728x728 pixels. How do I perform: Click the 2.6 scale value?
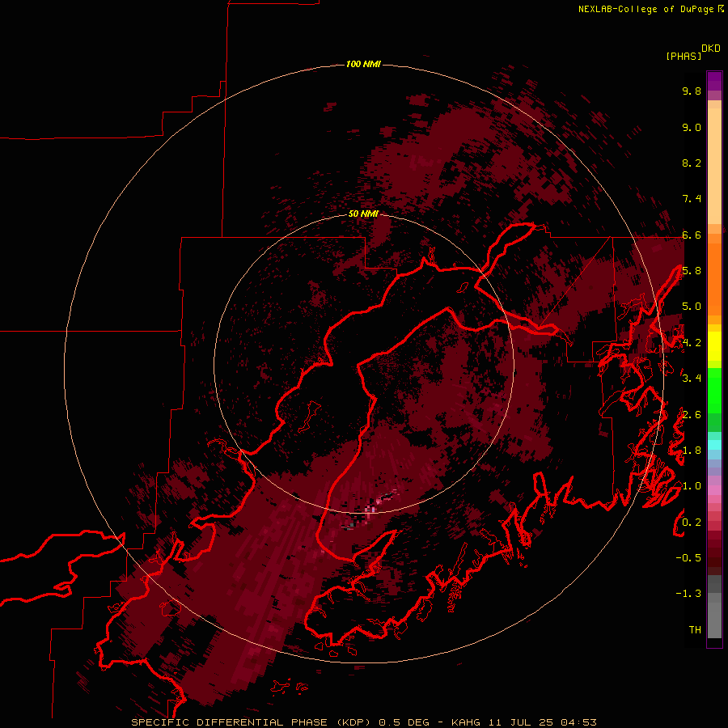(x=692, y=415)
